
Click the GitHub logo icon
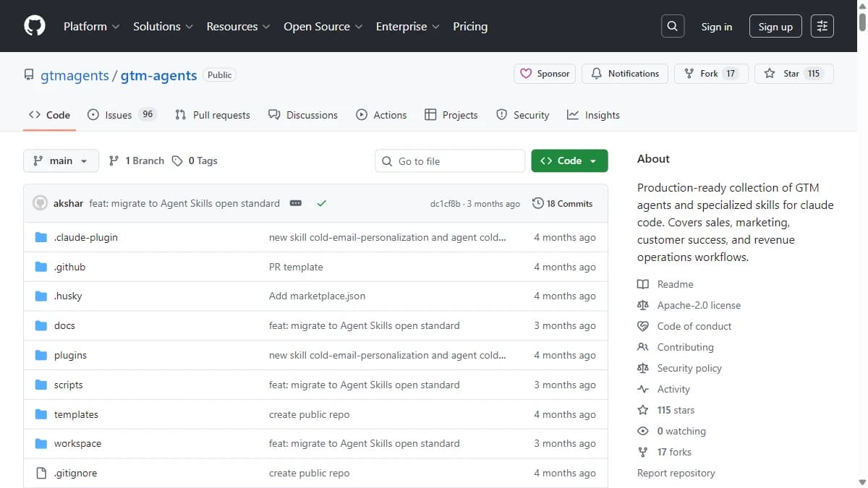click(35, 26)
